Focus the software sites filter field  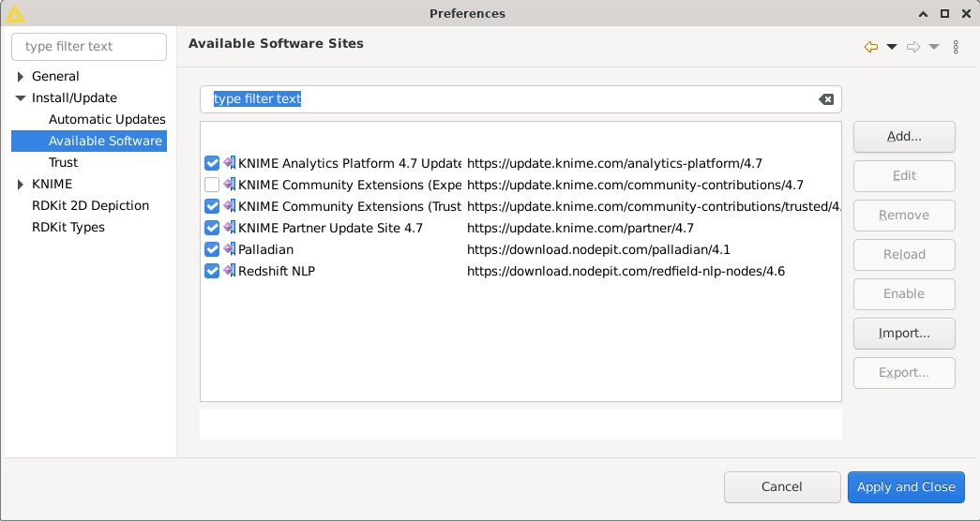pyautogui.click(x=520, y=99)
